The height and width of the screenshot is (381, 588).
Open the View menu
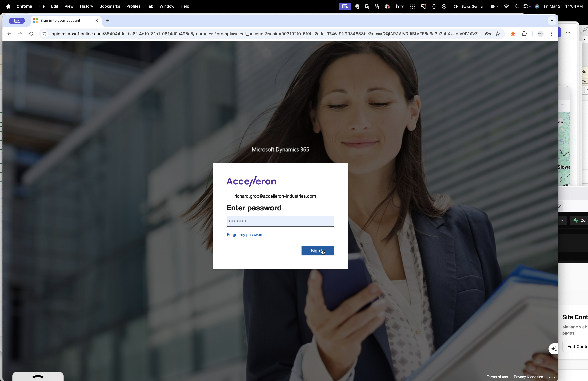point(69,6)
